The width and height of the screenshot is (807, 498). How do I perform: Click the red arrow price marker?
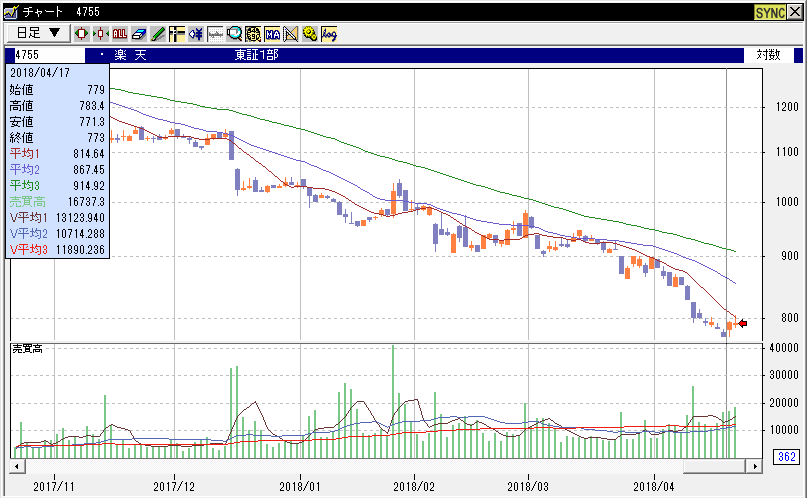point(742,323)
